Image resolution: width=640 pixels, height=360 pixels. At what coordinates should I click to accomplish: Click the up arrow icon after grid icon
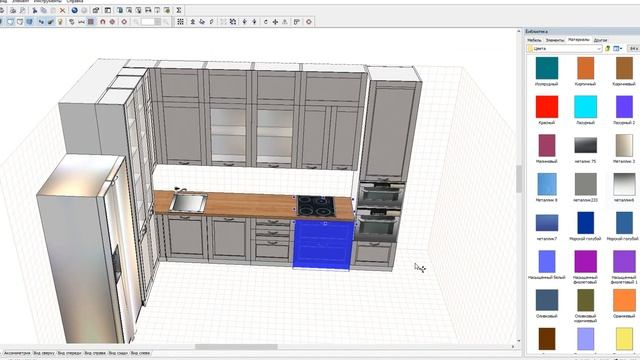tap(193, 22)
